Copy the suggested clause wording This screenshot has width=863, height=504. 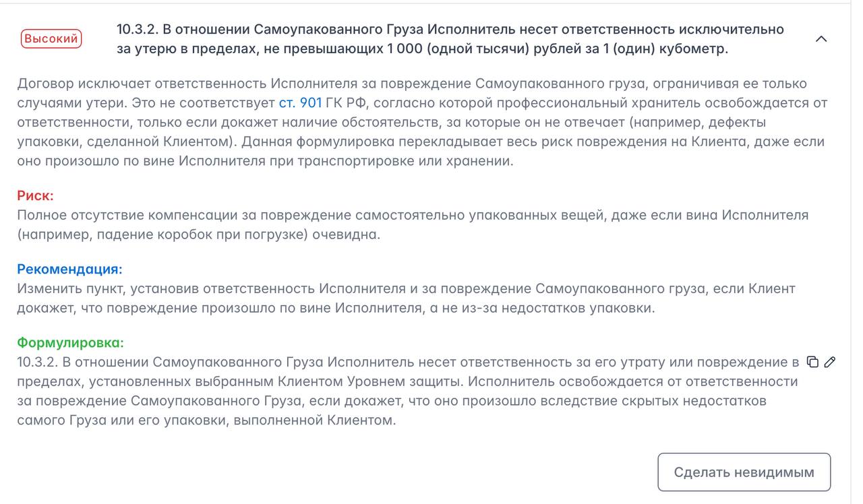pyautogui.click(x=813, y=363)
